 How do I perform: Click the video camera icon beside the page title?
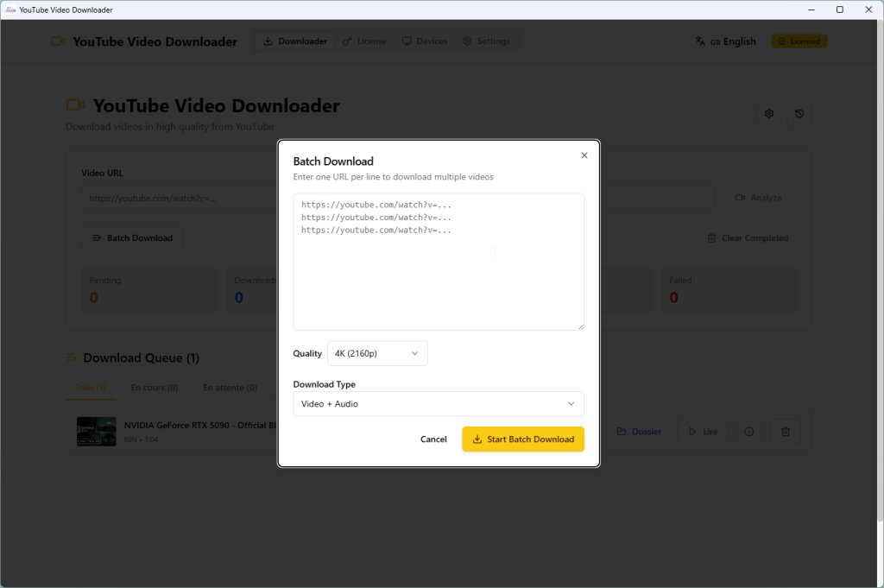(x=75, y=104)
